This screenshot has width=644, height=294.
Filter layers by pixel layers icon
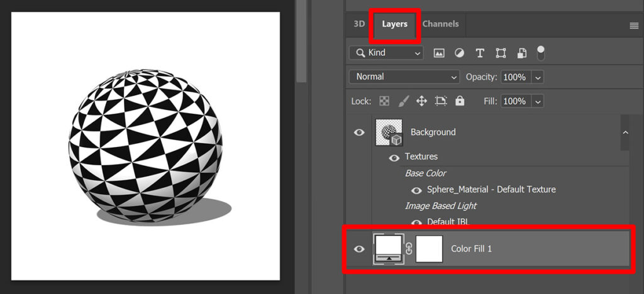click(x=439, y=53)
